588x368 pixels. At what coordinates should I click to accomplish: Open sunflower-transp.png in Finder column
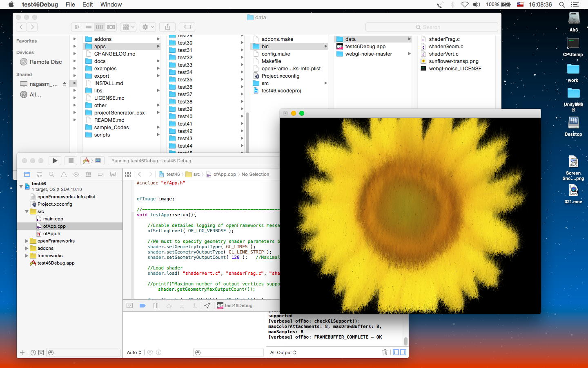pos(453,61)
